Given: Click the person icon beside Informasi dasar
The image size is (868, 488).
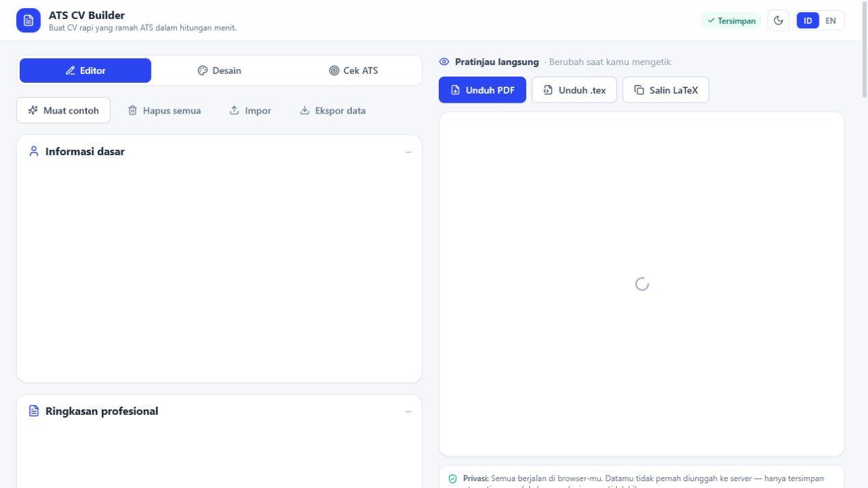Looking at the screenshot, I should click(34, 152).
